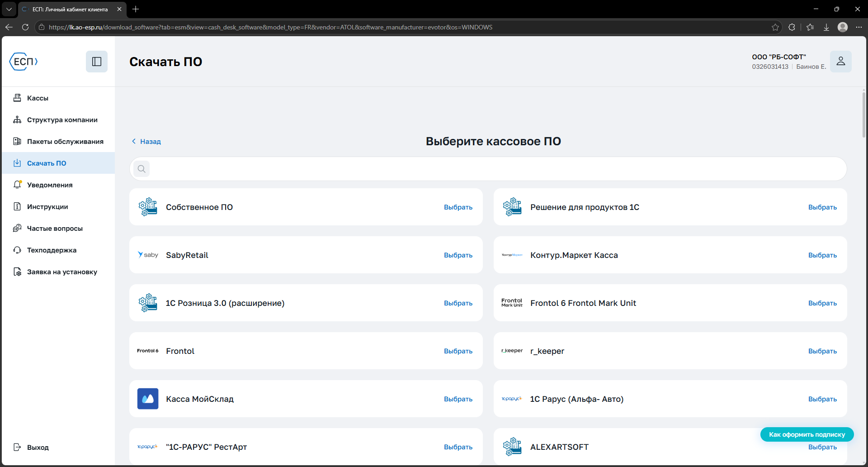Click the company name ООО "РБ-СОФТ"

tap(779, 57)
